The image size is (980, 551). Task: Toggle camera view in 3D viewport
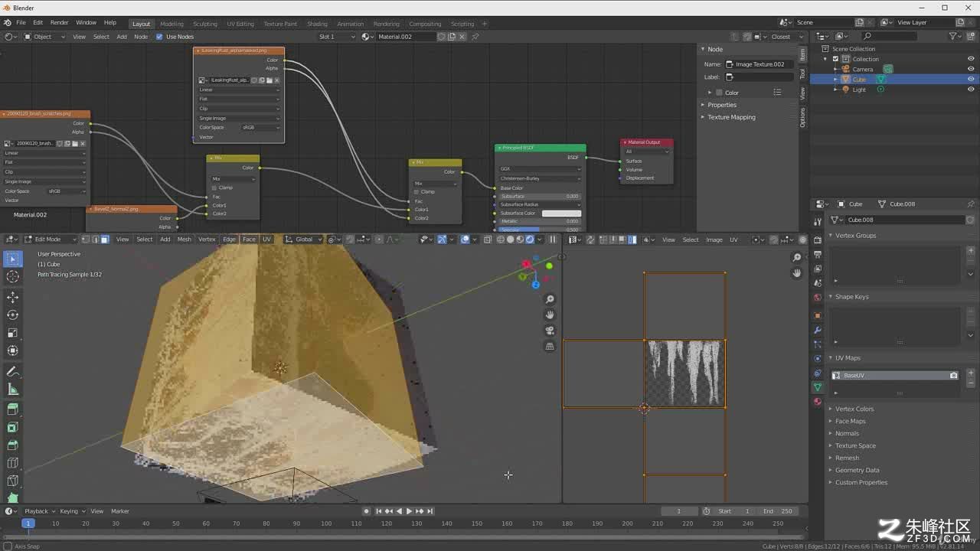tap(550, 331)
